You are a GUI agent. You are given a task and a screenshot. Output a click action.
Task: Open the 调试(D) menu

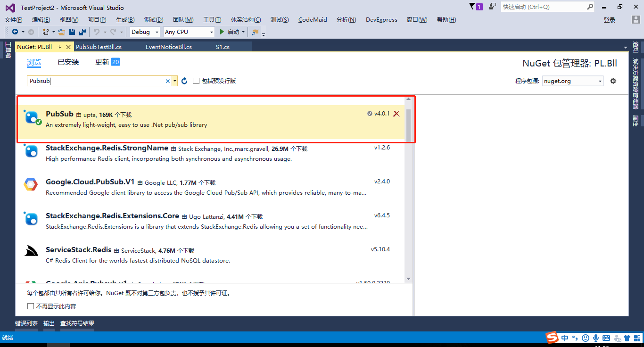pyautogui.click(x=154, y=20)
